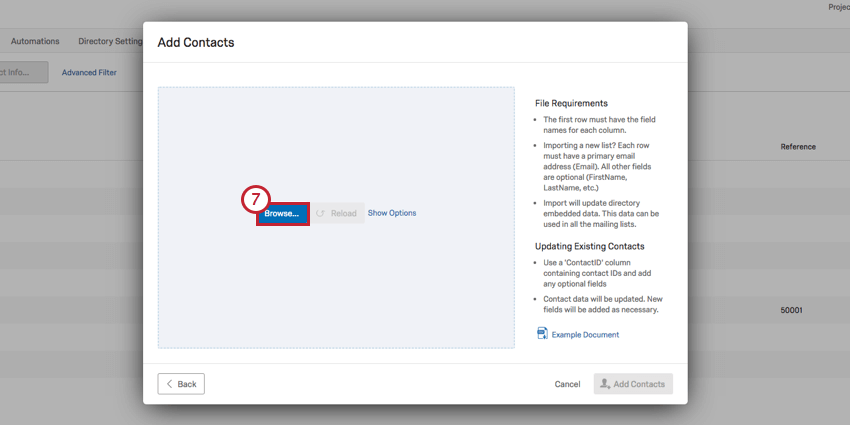
Task: Switch to the Automations tab
Action: (x=35, y=41)
